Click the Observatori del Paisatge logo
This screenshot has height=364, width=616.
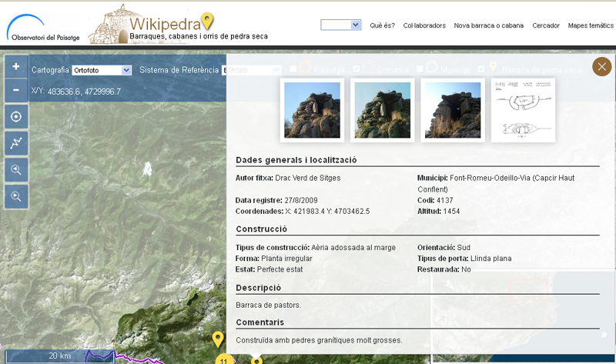tap(42, 23)
